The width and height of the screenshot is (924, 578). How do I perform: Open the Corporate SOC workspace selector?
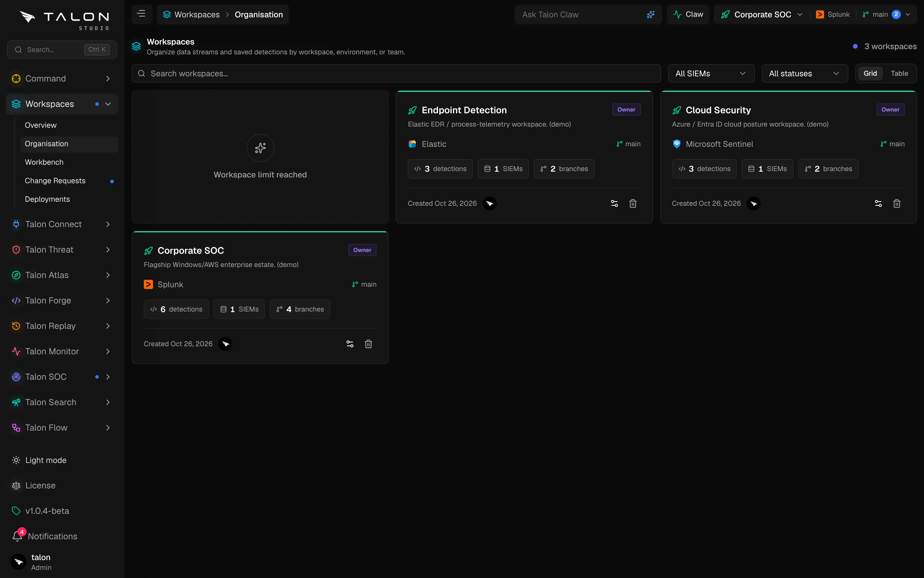pyautogui.click(x=761, y=14)
